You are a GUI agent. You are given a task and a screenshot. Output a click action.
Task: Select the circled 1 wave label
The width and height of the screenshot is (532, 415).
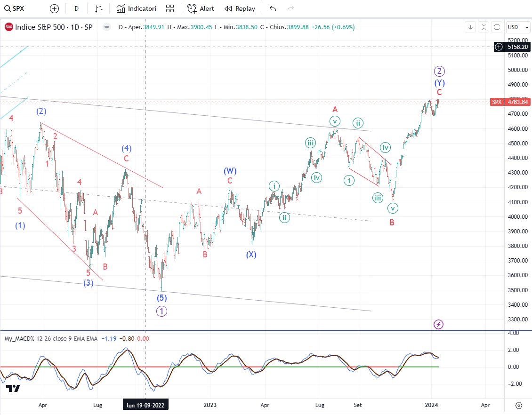(161, 311)
